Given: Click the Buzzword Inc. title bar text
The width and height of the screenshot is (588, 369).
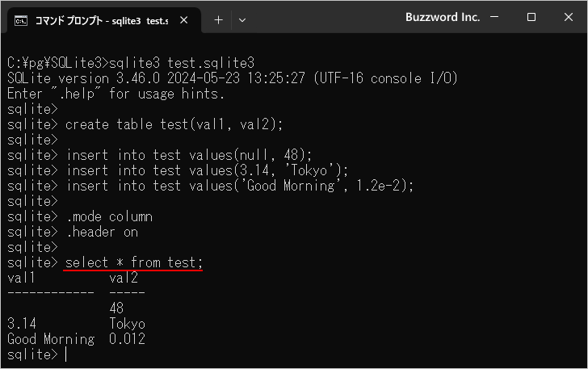Looking at the screenshot, I should click(x=443, y=17).
